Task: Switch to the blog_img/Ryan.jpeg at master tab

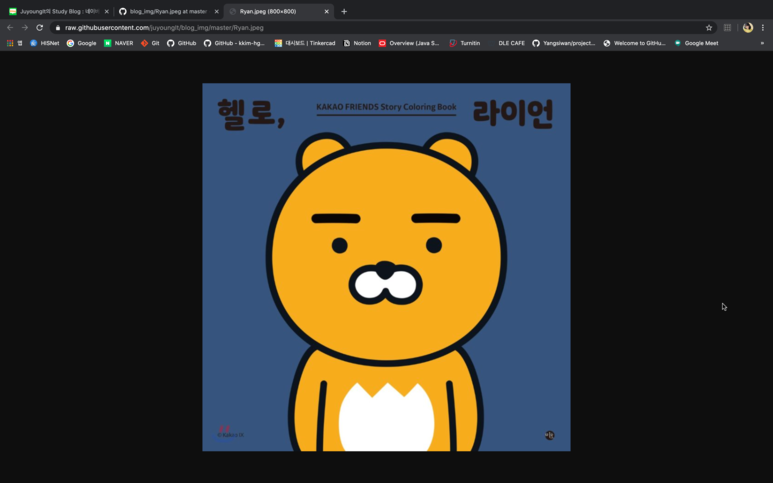Action: (x=168, y=11)
